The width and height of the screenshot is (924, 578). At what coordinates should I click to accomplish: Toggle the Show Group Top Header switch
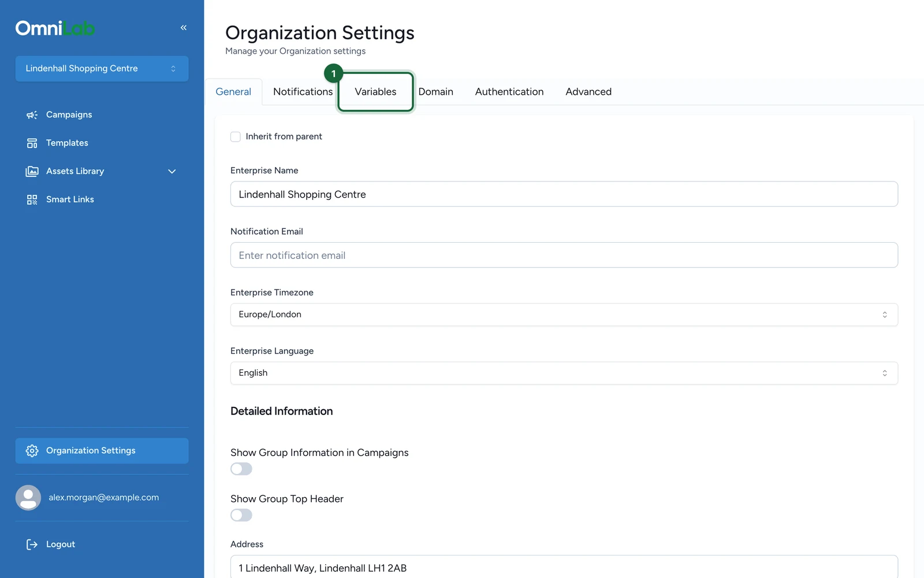click(x=241, y=515)
